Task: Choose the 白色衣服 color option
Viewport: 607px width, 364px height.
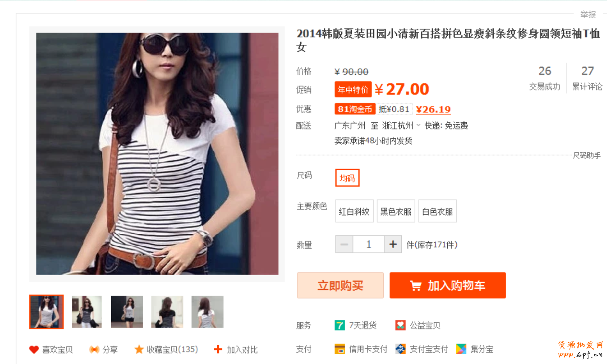Action: tap(437, 211)
